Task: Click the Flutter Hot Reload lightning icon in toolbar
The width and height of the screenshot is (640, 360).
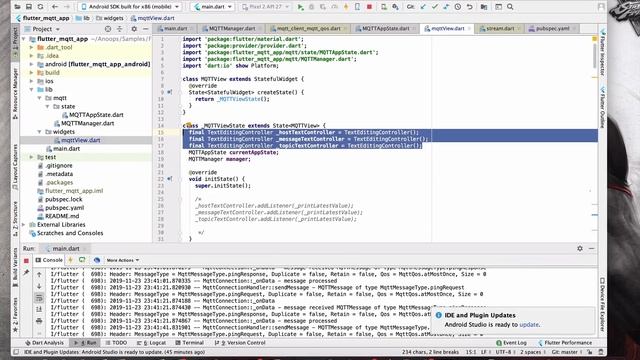Action: pyautogui.click(x=346, y=7)
